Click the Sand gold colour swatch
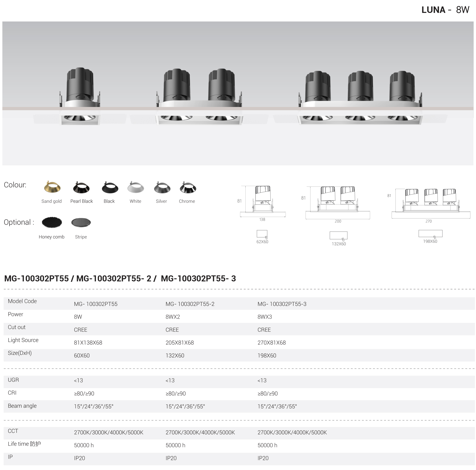The height and width of the screenshot is (470, 476). coord(52,187)
